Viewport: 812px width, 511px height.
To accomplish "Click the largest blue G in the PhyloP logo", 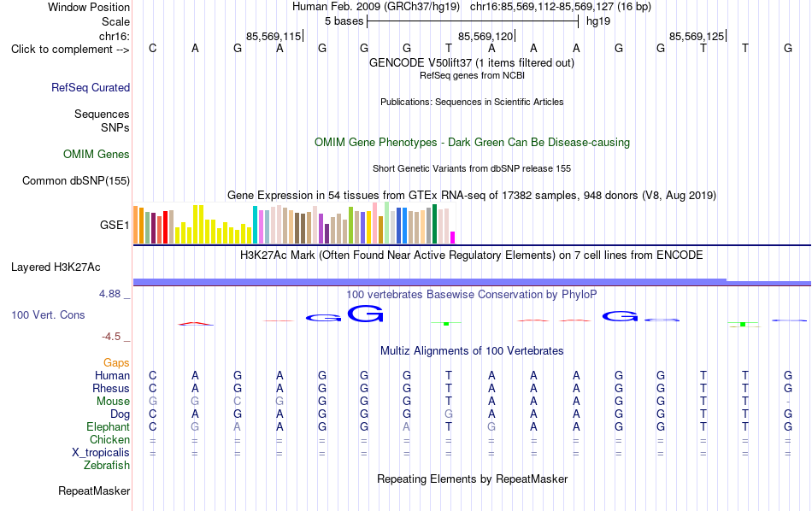I will (365, 314).
